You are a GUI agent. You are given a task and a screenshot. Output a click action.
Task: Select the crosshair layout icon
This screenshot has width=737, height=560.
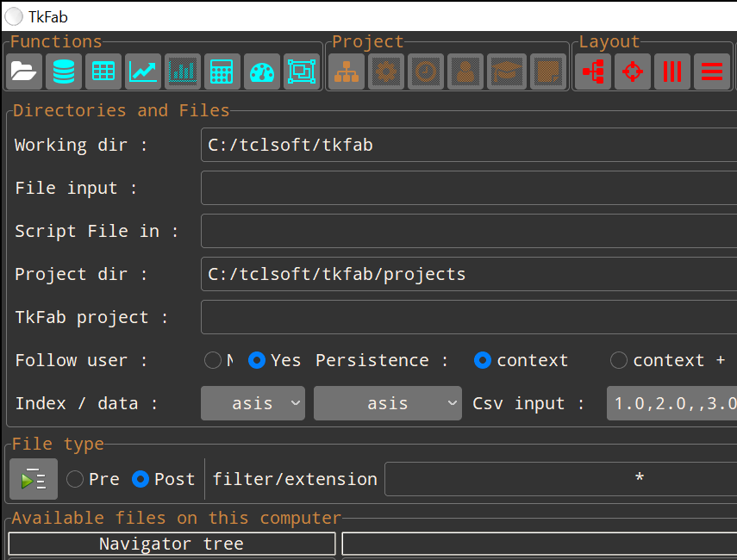(632, 71)
